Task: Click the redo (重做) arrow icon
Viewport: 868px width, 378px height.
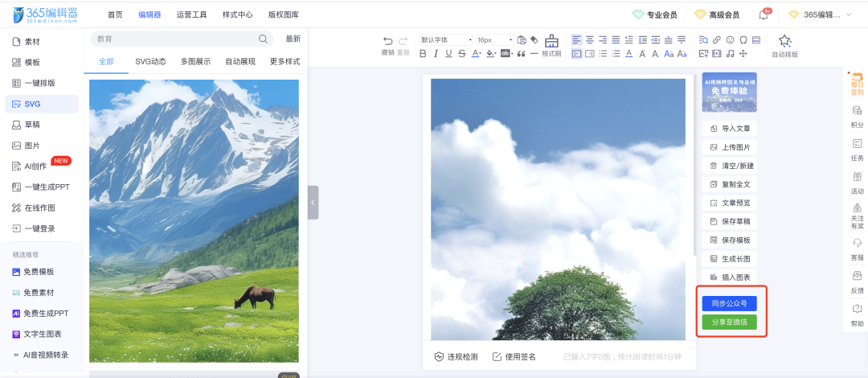Action: click(403, 40)
